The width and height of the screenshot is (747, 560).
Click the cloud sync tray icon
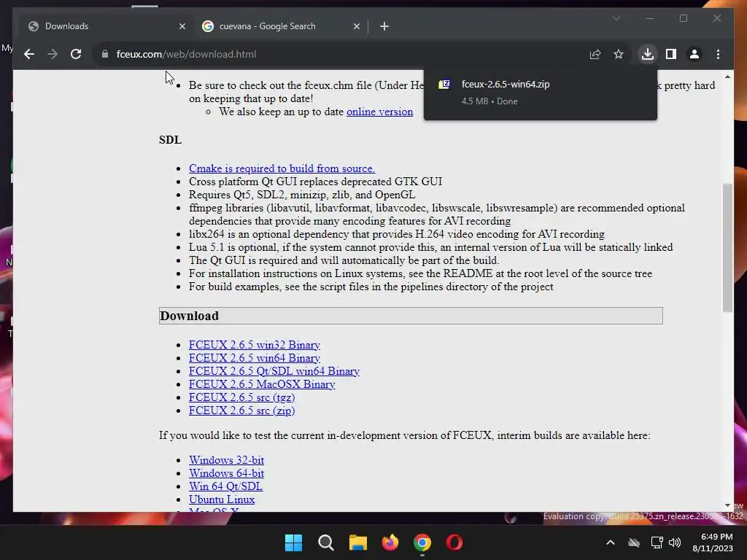pos(634,542)
